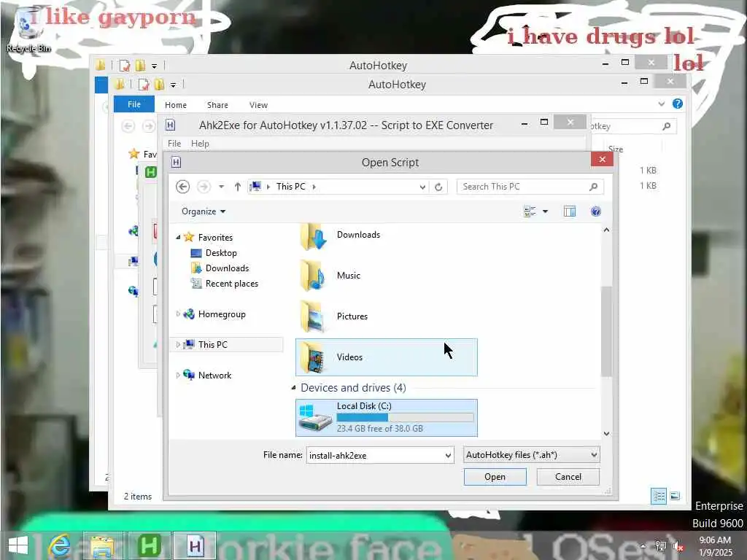
Task: Select Desktop under Favorites
Action: (220, 253)
